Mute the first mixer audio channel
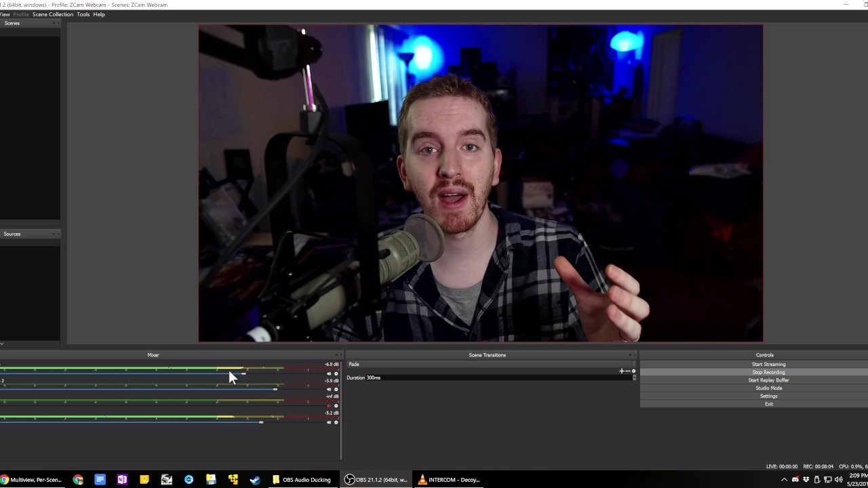The height and width of the screenshot is (488, 868). coord(329,373)
